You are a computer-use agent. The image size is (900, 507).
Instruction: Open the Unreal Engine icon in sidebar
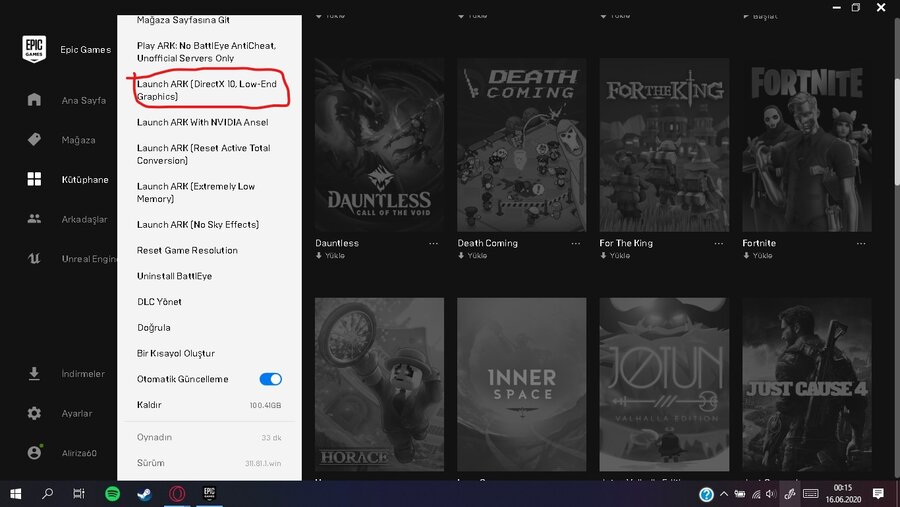(34, 258)
